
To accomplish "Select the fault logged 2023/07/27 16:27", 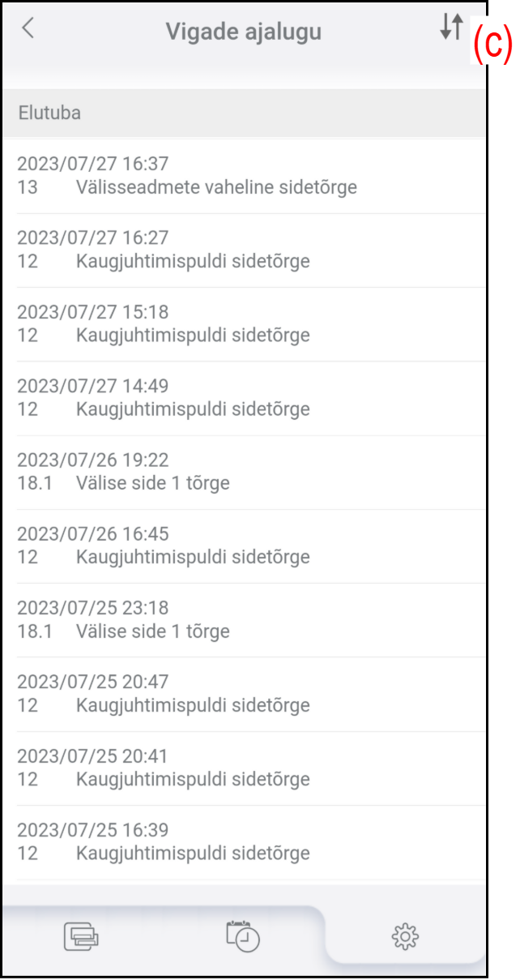I will [243, 250].
